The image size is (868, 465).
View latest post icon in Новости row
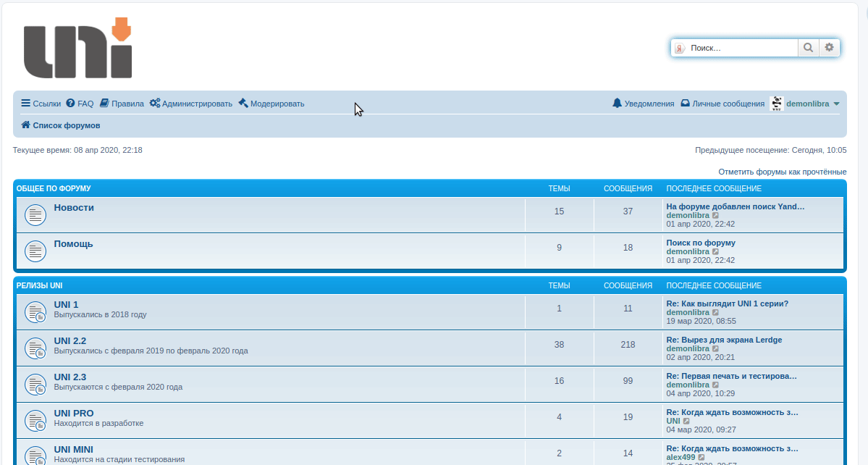pos(715,215)
